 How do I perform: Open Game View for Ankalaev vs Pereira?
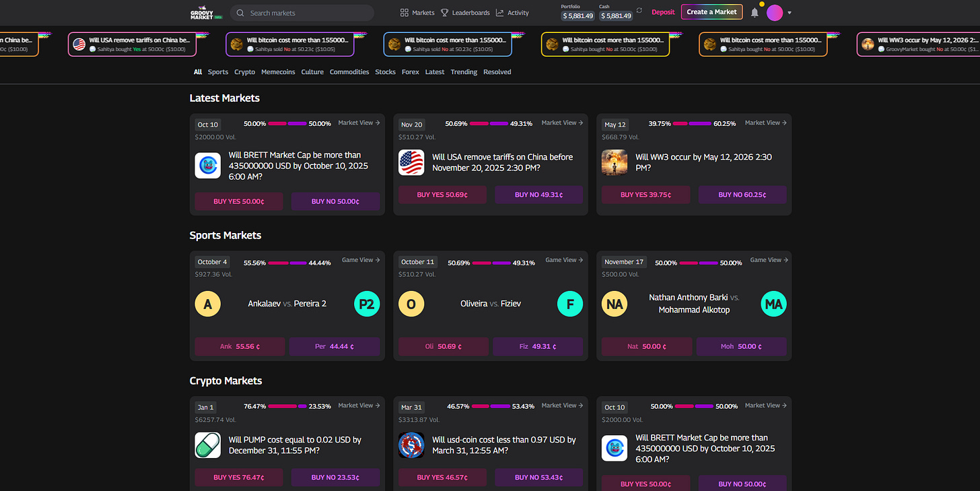click(x=361, y=260)
